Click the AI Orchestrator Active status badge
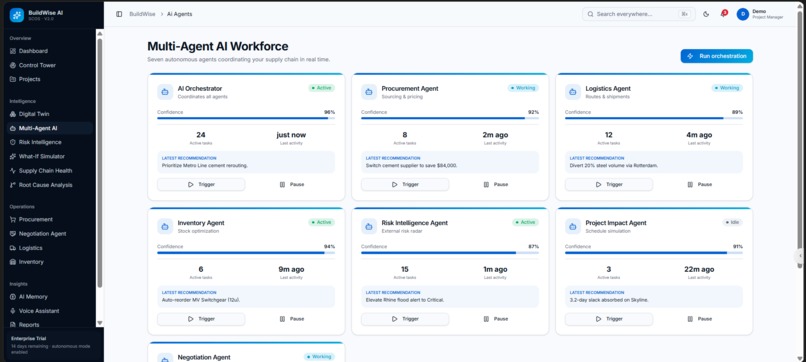This screenshot has height=362, width=806. tap(322, 88)
